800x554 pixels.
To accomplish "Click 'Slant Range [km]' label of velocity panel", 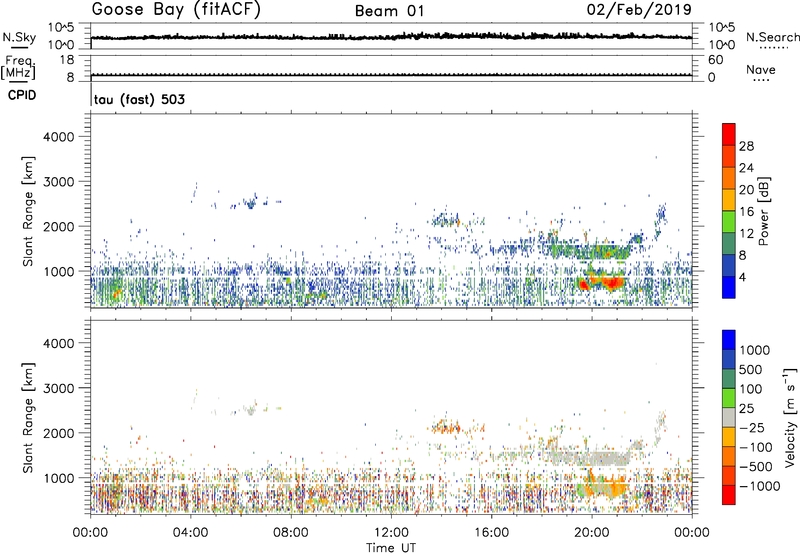I will point(28,417).
